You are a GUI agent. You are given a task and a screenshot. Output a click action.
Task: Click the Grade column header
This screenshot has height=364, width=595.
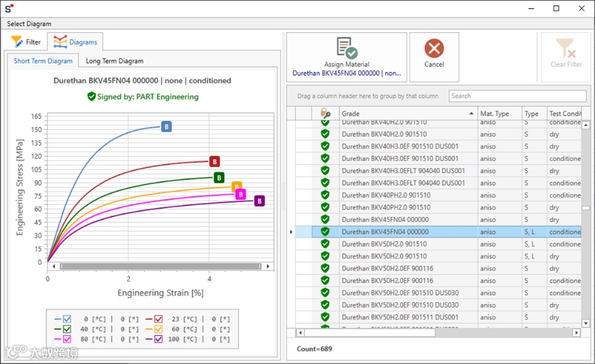click(408, 114)
